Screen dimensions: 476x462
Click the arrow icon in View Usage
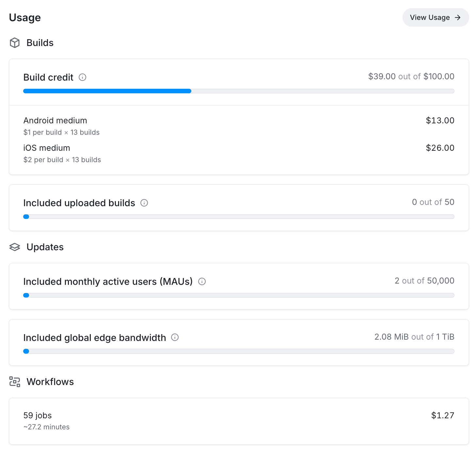click(458, 18)
